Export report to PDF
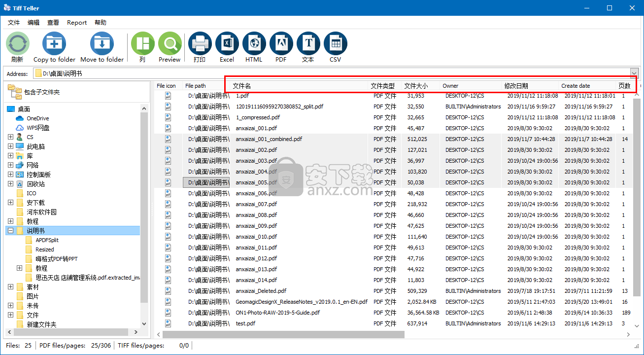Viewport: 644px width, 355px height. (281, 43)
